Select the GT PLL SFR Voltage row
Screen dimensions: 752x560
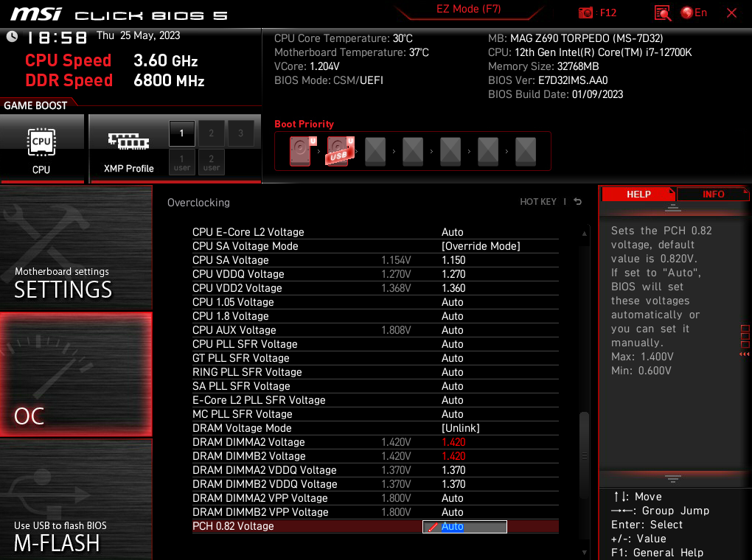(375, 358)
